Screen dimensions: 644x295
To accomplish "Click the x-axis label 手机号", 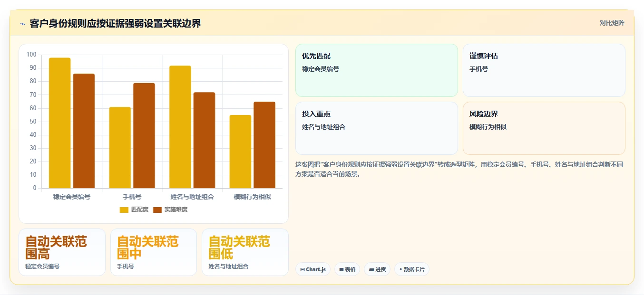I will tap(132, 197).
